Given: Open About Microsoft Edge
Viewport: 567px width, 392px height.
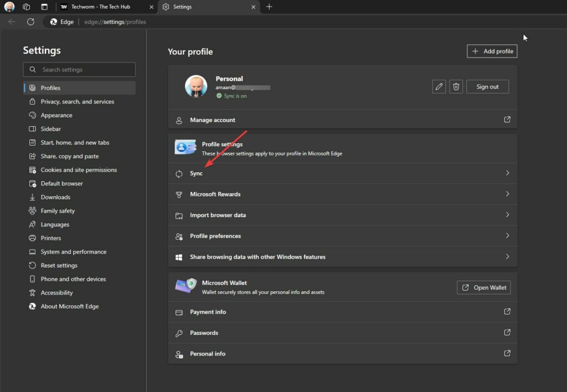Looking at the screenshot, I should [80, 306].
